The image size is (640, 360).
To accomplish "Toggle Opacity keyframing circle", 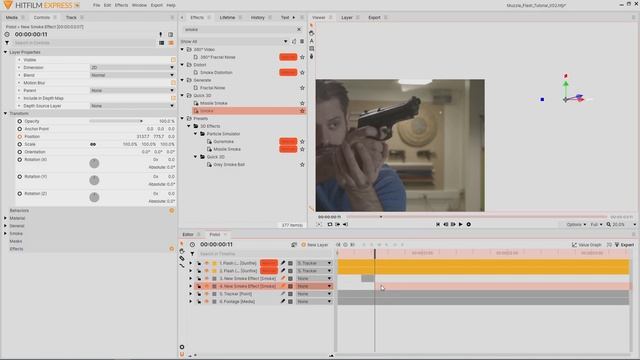I will coord(20,121).
